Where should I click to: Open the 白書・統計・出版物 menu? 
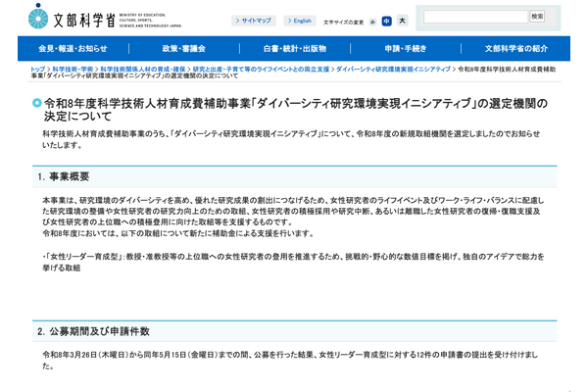(295, 48)
